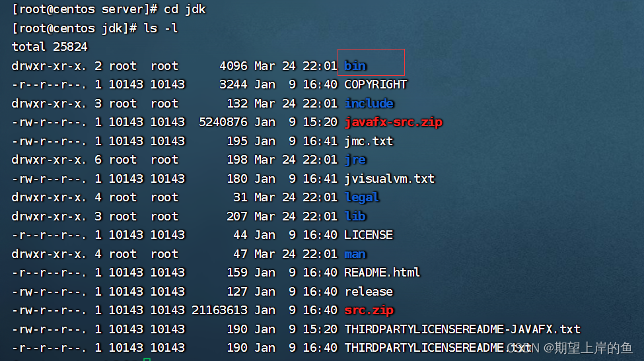Select the jre directory name
644x361 pixels.
355,160
